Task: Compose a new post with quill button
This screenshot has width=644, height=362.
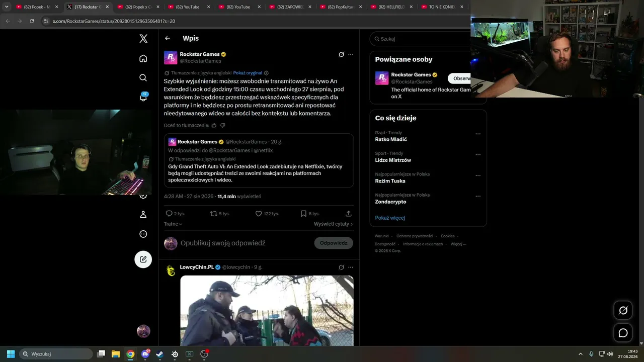Action: point(143,259)
